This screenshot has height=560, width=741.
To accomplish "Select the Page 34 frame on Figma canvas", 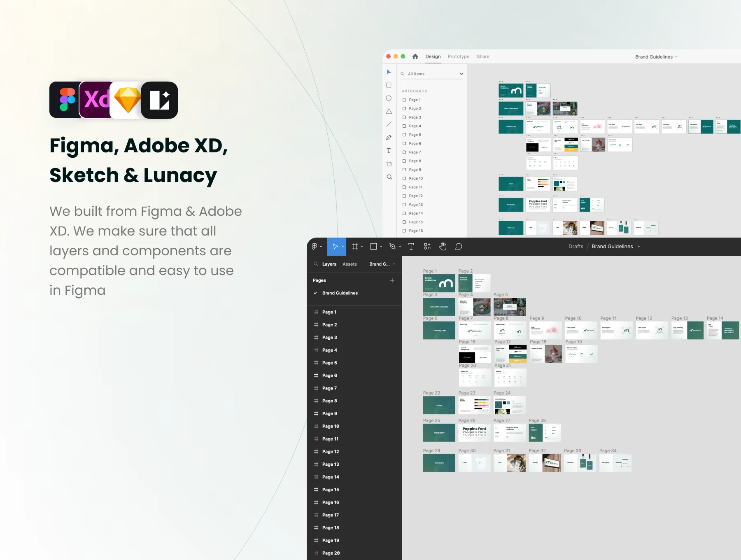I will coord(615,463).
